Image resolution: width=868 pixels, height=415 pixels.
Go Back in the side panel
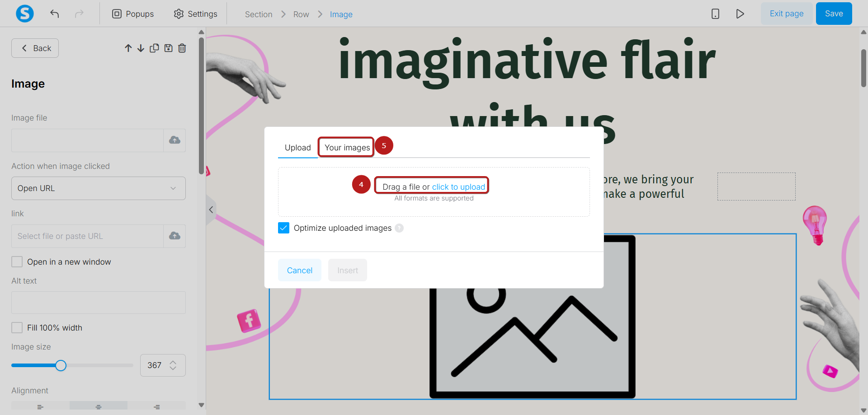[x=35, y=48]
